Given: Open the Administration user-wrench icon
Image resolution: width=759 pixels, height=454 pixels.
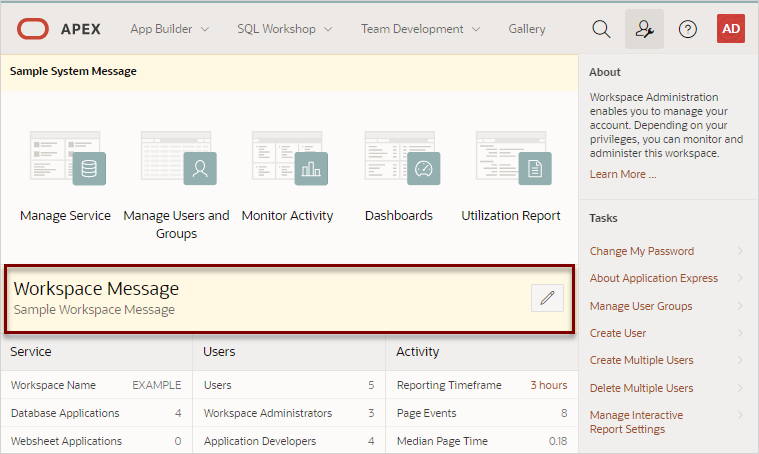Looking at the screenshot, I should click(644, 29).
